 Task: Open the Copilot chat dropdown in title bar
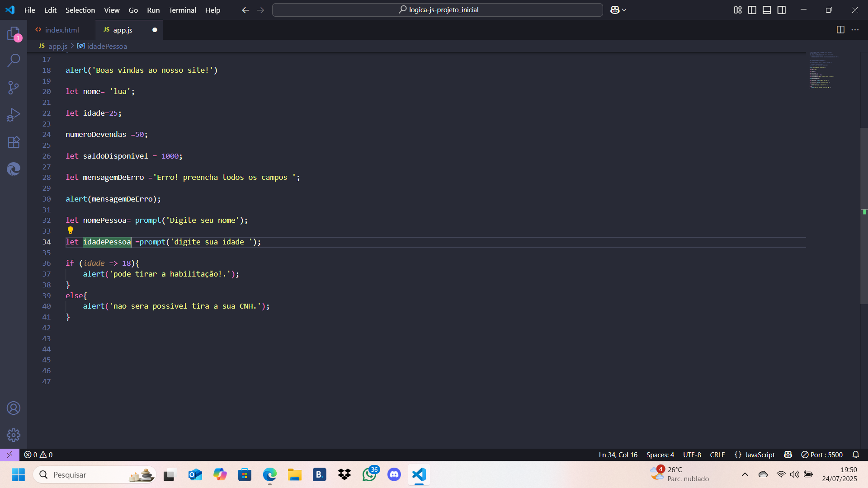618,10
